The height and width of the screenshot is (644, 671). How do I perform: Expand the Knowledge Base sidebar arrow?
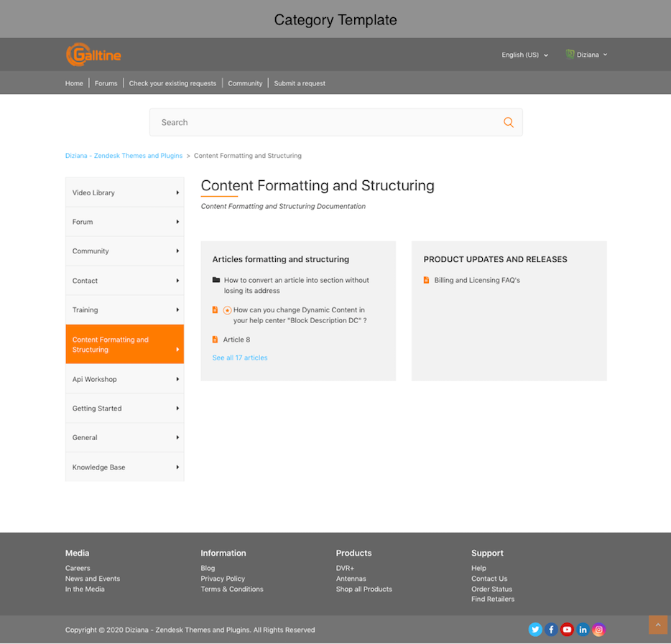coord(177,467)
